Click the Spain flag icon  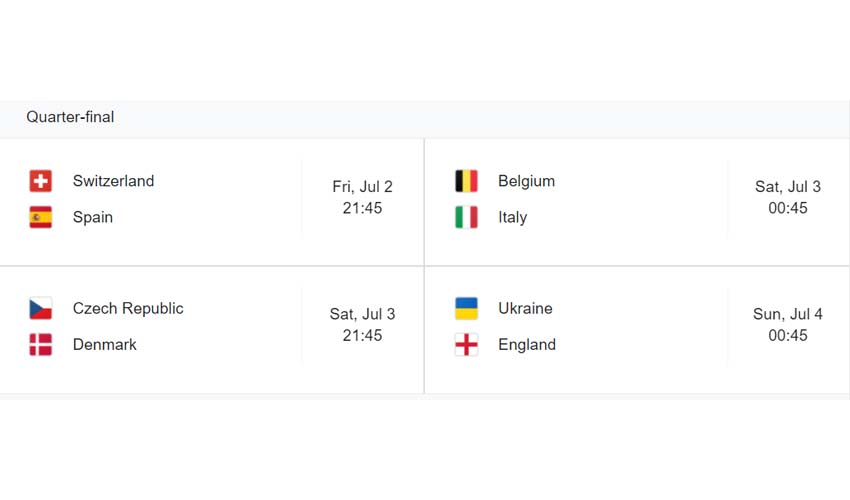click(x=41, y=217)
